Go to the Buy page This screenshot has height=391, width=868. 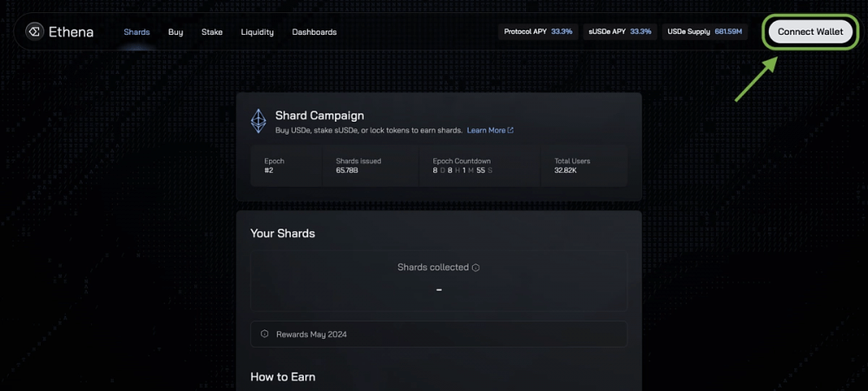click(175, 32)
